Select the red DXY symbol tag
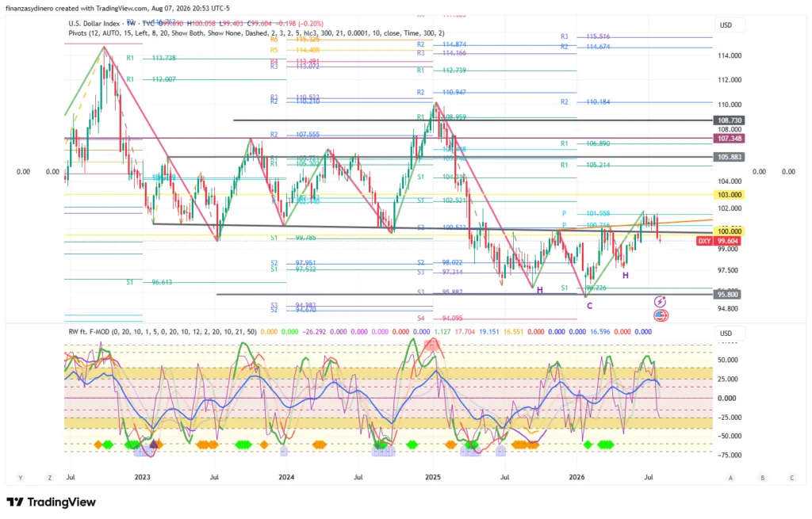812x519 pixels. click(704, 241)
